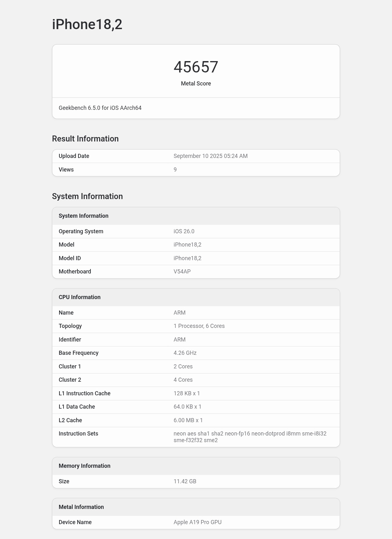Click the Geekbench 6.5.0 for iOS AArch64 text
The image size is (392, 539).
(100, 108)
